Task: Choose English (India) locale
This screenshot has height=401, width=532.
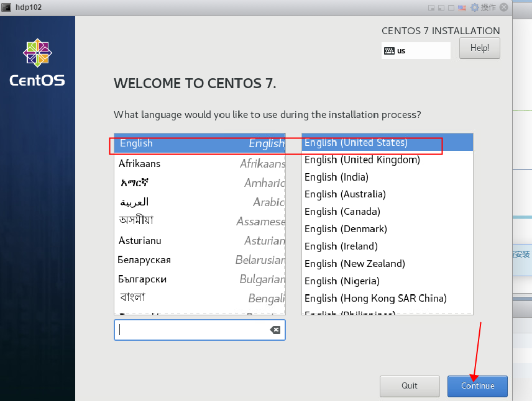Action: click(387, 177)
